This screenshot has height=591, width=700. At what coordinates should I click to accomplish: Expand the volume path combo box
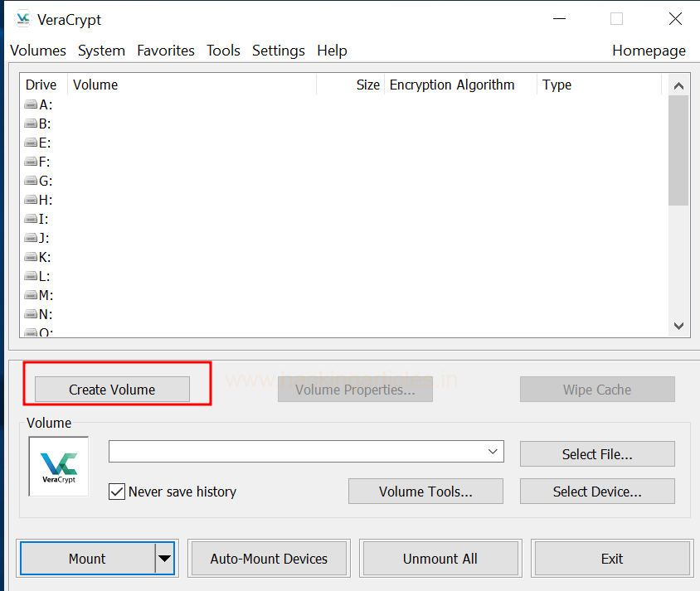tap(493, 452)
